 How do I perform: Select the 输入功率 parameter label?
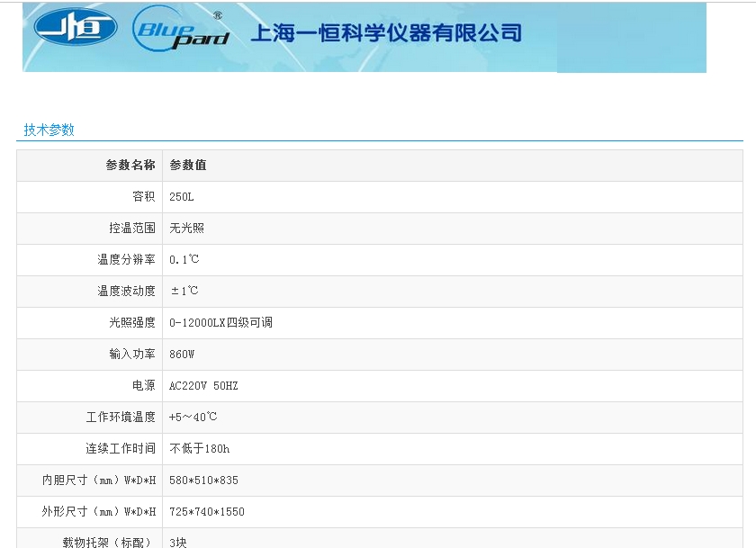(131, 355)
